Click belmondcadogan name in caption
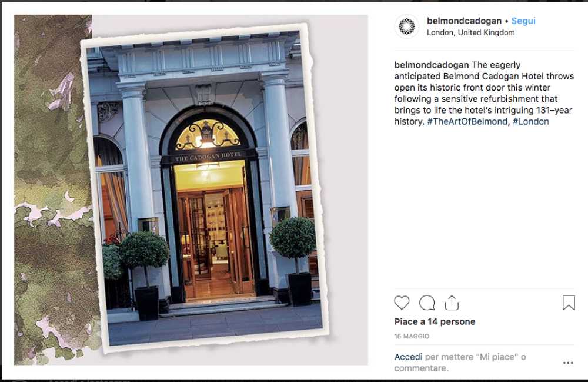Viewport: 588px width, 382px height. click(x=431, y=65)
